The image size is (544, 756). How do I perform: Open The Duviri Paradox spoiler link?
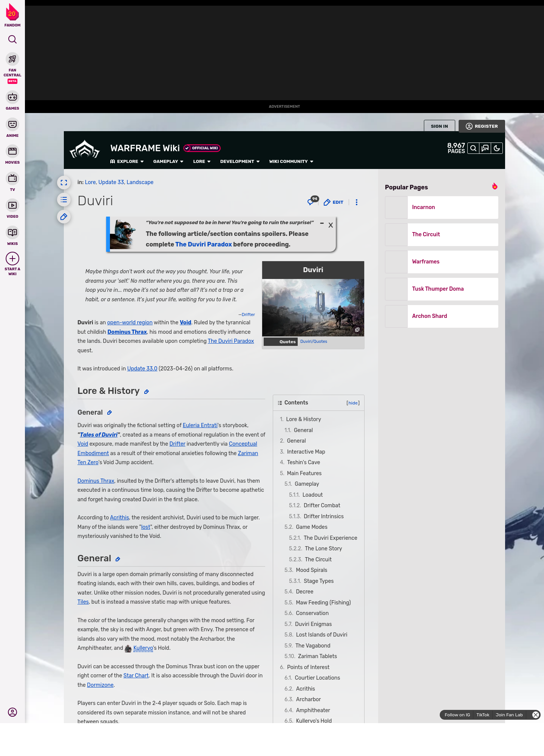tap(204, 244)
